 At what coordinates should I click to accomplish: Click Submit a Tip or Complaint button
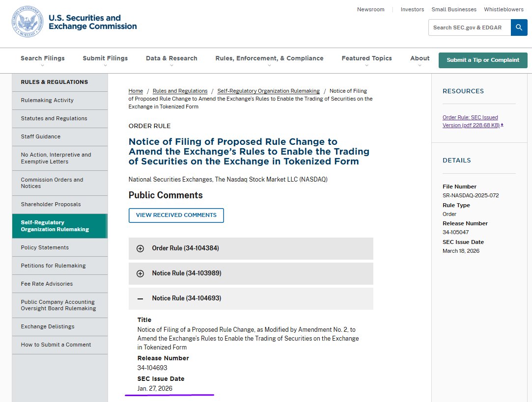(483, 60)
